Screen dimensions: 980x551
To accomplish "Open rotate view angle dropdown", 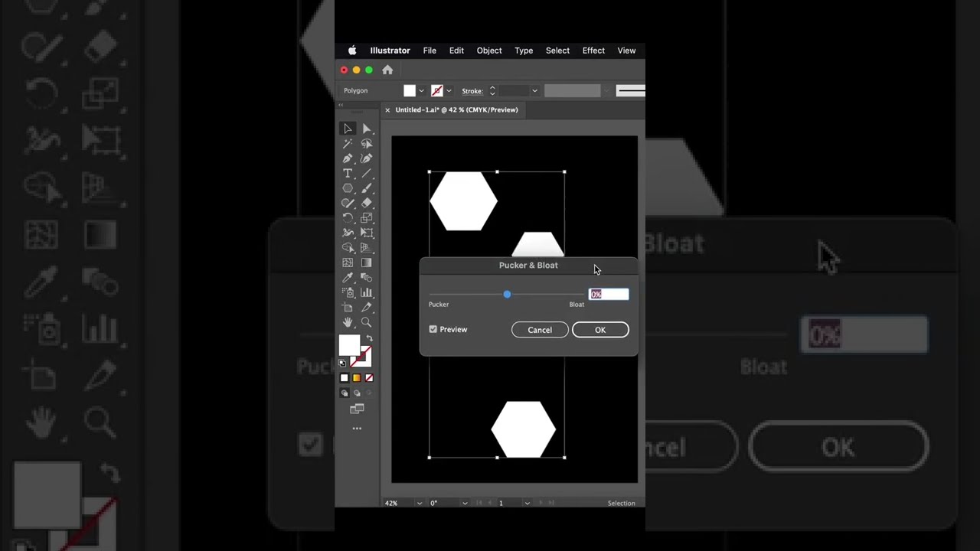I will click(465, 503).
